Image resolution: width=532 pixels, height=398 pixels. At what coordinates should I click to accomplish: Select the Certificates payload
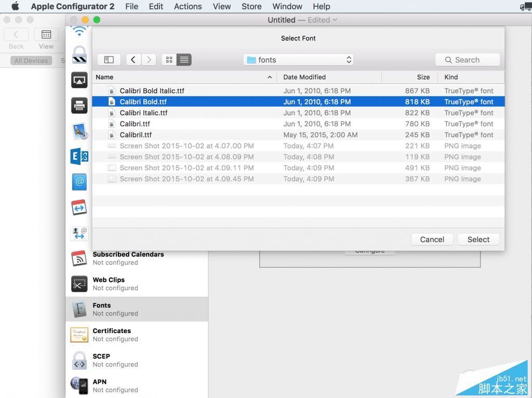tap(137, 335)
